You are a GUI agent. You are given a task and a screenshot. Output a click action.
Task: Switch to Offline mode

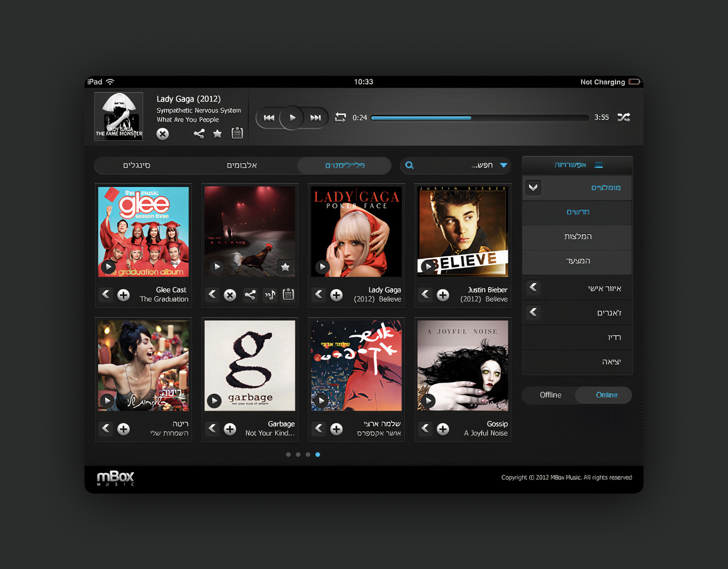[551, 395]
